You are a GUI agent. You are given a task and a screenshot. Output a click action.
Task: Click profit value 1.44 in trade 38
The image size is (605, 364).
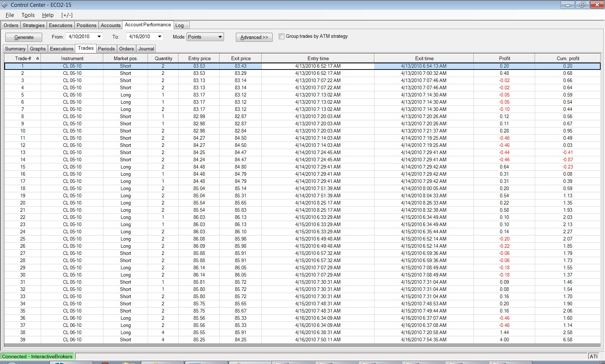click(505, 332)
